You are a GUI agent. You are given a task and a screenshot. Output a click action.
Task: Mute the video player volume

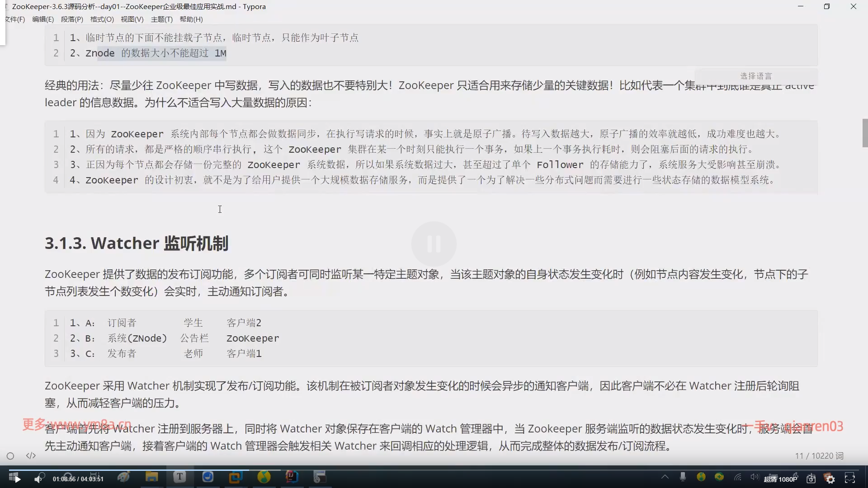38,479
